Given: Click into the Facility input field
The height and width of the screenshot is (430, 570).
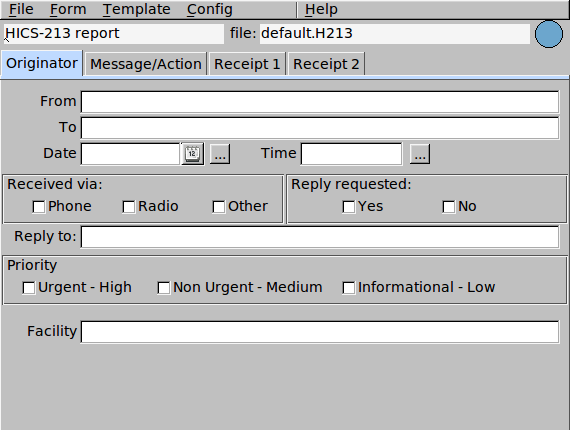Looking at the screenshot, I should 320,331.
